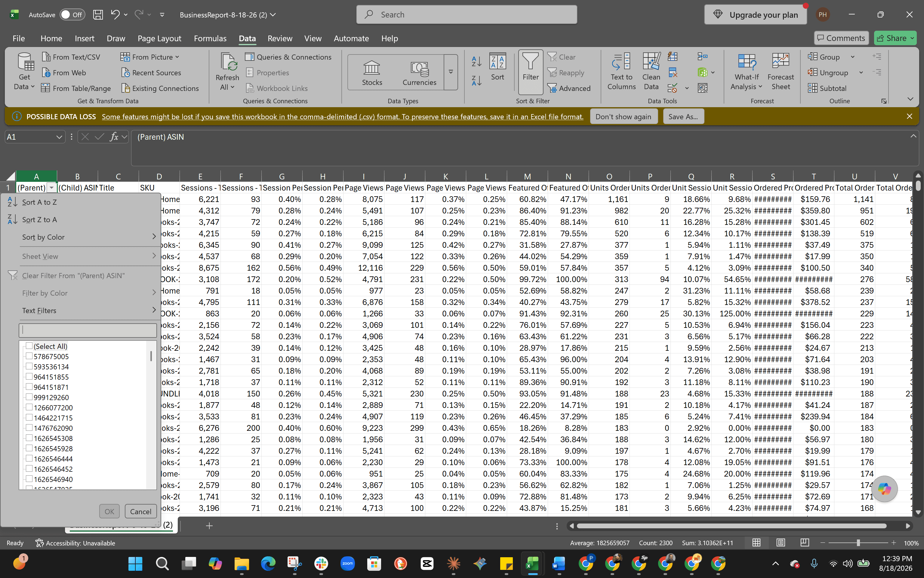924x578 pixels.
Task: Click Don't show again button
Action: click(623, 117)
